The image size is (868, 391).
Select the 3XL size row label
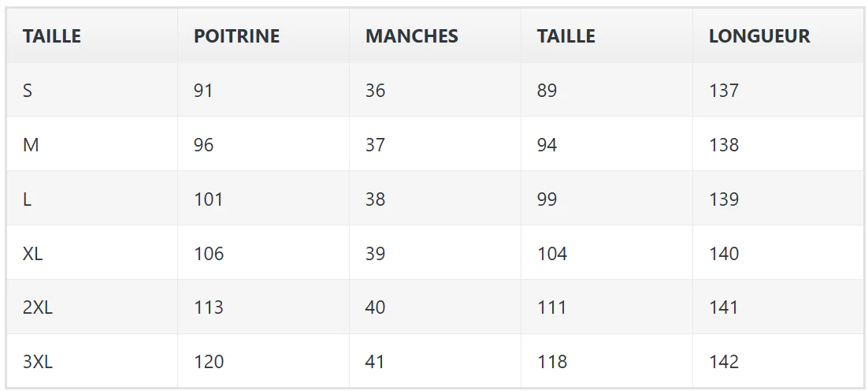[x=38, y=362]
